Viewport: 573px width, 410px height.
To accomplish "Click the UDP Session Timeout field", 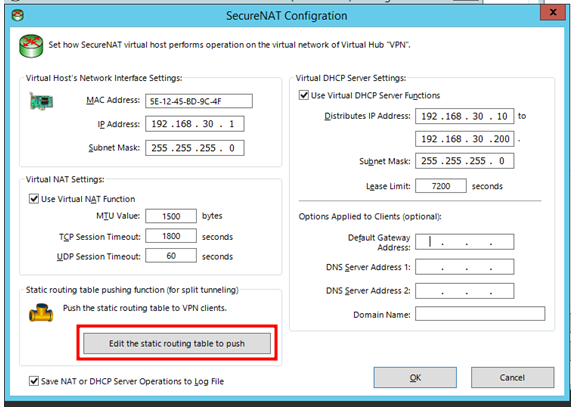I will pyautogui.click(x=171, y=255).
